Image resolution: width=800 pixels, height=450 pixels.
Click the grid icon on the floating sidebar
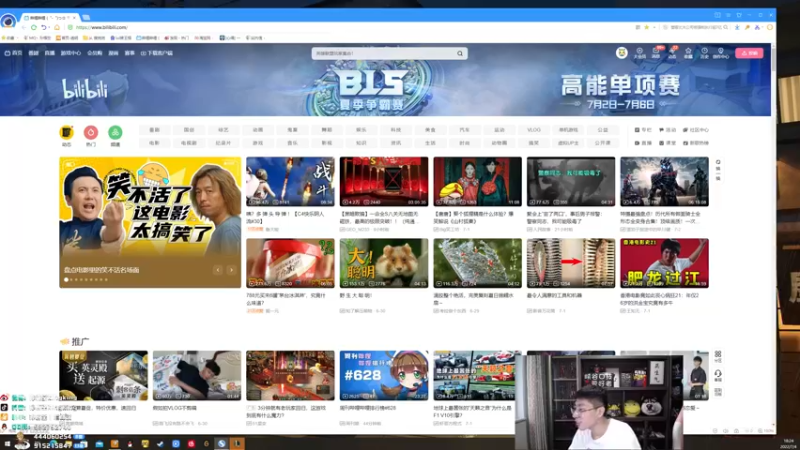tap(718, 356)
